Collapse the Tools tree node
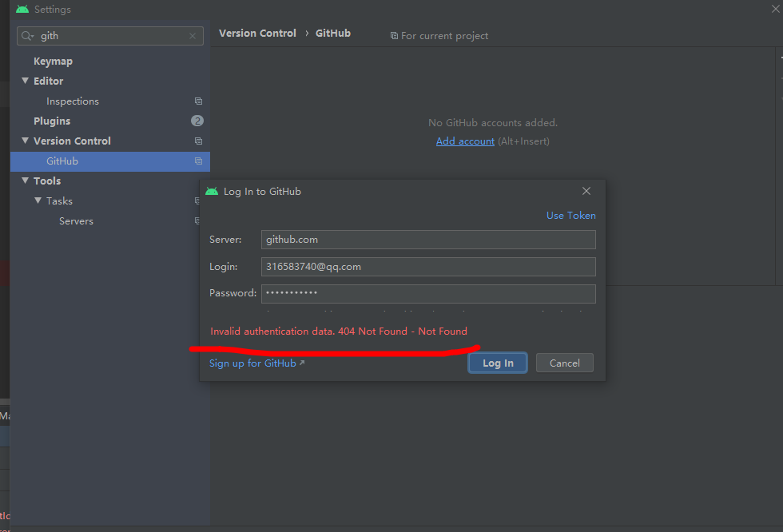Image resolution: width=783 pixels, height=532 pixels. coord(25,181)
